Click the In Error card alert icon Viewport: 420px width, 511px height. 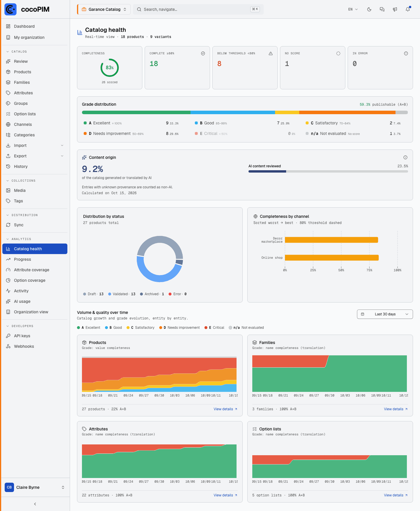[406, 53]
